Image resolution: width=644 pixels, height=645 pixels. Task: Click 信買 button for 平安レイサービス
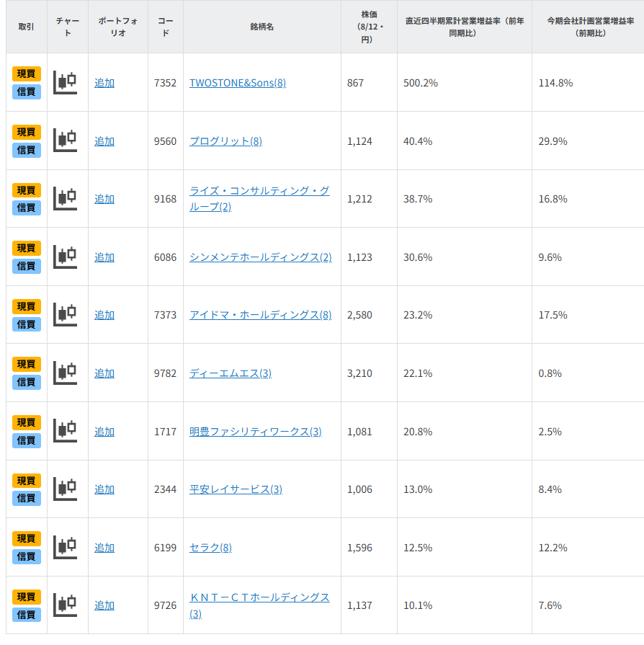click(27, 498)
